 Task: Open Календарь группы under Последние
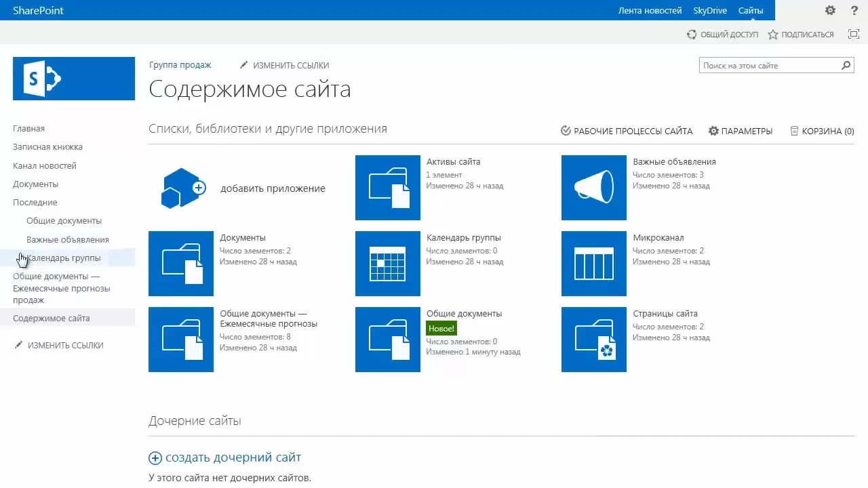click(x=63, y=258)
